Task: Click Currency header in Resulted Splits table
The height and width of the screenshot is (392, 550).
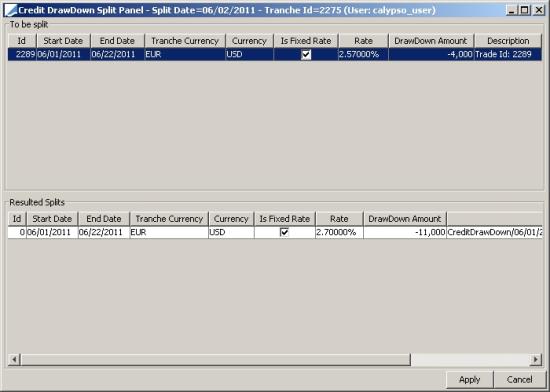Action: point(231,219)
